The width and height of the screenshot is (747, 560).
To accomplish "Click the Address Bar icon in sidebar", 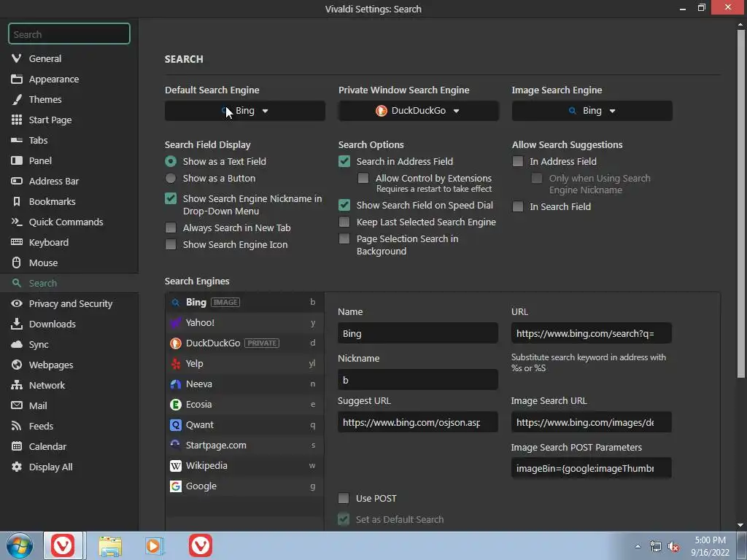I will pyautogui.click(x=17, y=181).
